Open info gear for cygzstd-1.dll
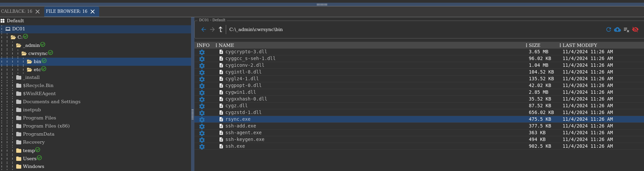 pos(202,113)
